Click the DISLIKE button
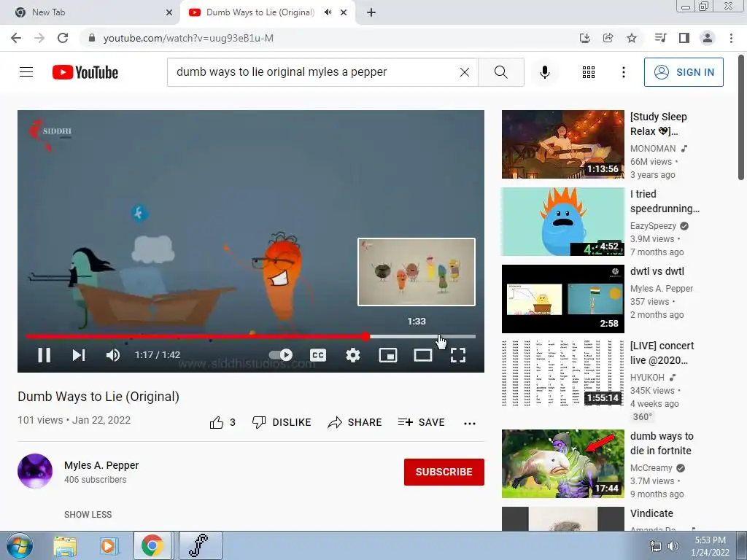The width and height of the screenshot is (747, 560). coord(282,422)
